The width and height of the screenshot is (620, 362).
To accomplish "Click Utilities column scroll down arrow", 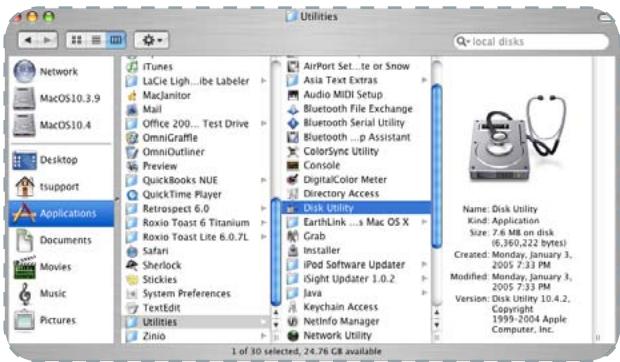I will pos(437,325).
